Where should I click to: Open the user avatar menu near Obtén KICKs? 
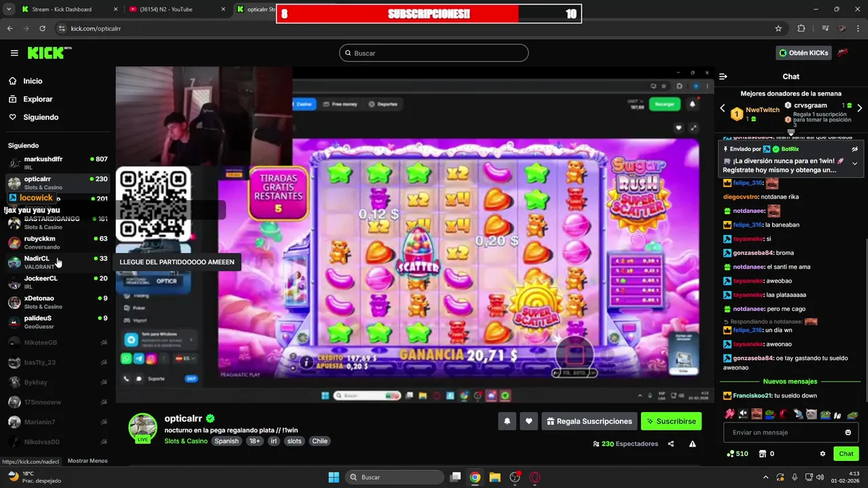(x=844, y=53)
